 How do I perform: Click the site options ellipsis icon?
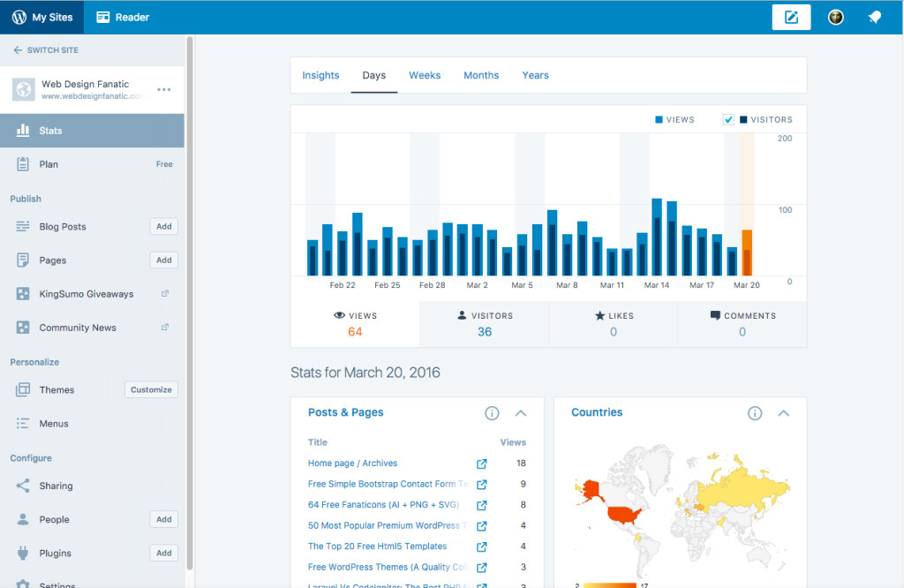point(164,89)
